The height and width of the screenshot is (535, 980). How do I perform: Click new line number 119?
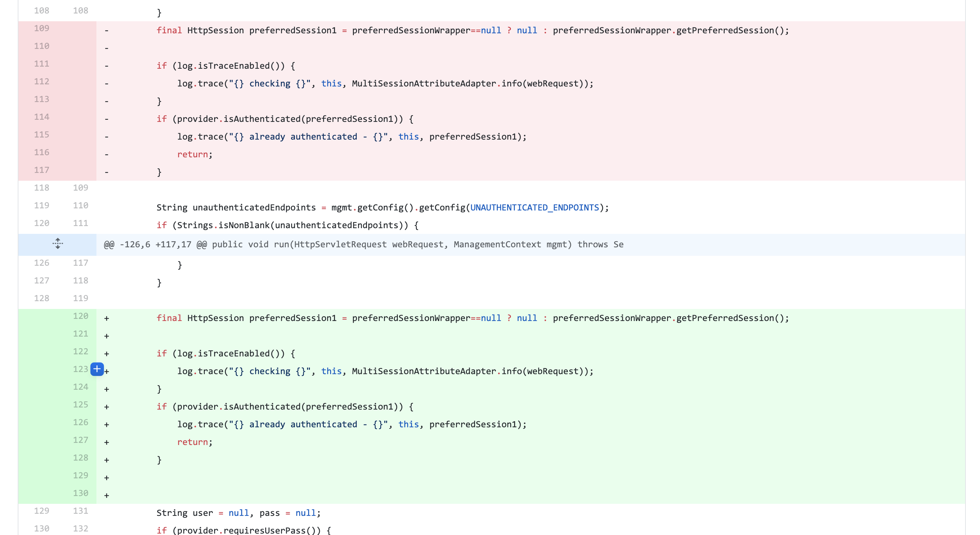pos(80,298)
